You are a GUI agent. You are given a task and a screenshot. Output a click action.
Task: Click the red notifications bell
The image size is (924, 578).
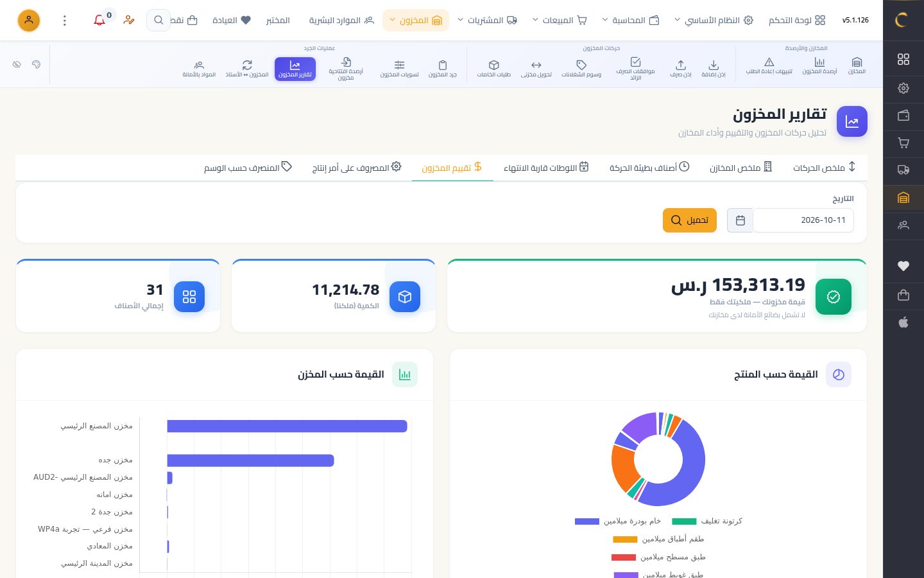pyautogui.click(x=99, y=21)
